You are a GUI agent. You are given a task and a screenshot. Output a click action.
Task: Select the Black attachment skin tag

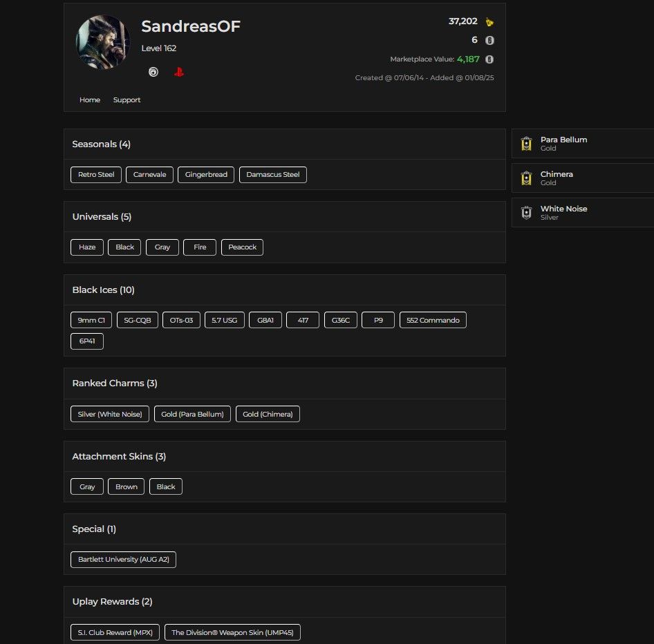[166, 486]
